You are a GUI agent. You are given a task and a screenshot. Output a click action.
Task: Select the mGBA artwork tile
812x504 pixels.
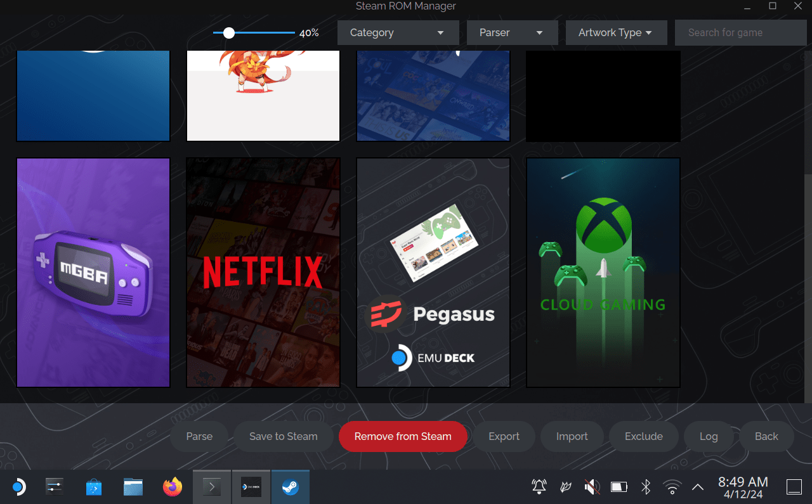[x=93, y=273]
